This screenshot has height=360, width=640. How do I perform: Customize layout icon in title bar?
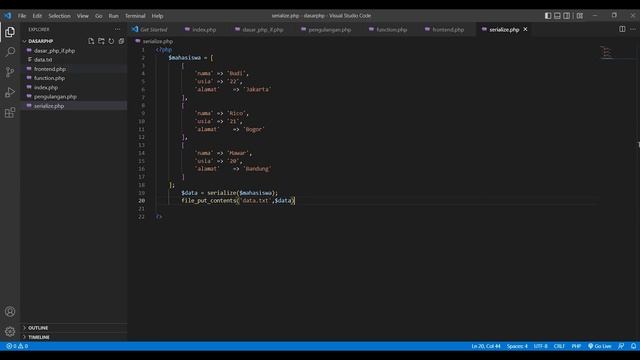[580, 16]
